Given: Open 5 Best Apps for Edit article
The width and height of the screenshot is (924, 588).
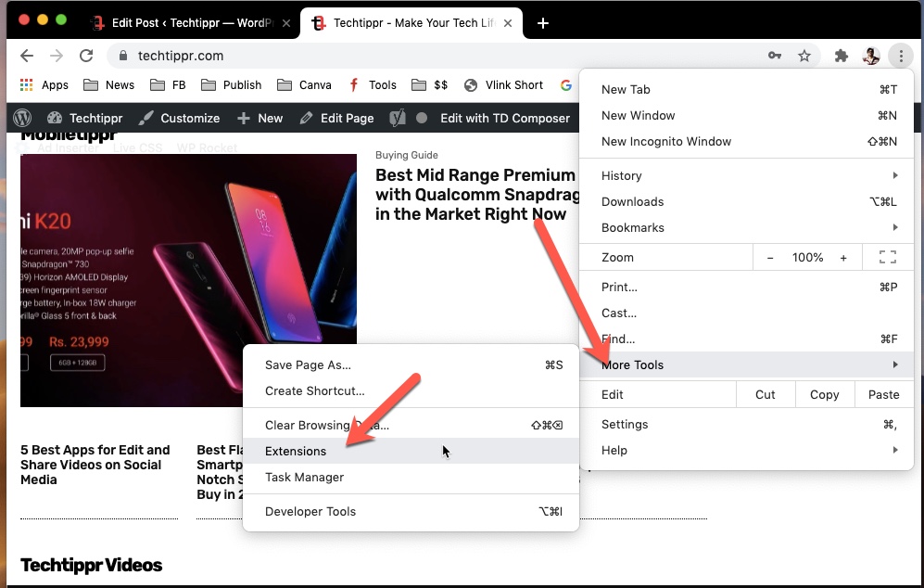Looking at the screenshot, I should click(x=95, y=465).
